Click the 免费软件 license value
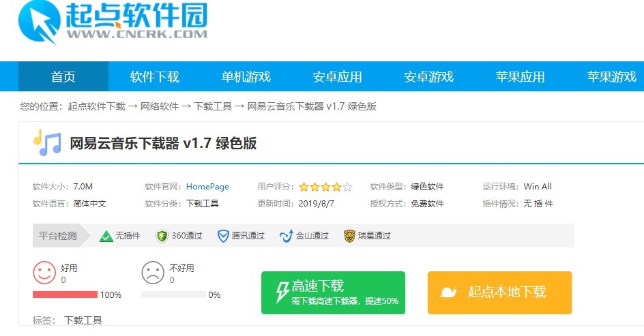This screenshot has height=336, width=644. pyautogui.click(x=428, y=204)
